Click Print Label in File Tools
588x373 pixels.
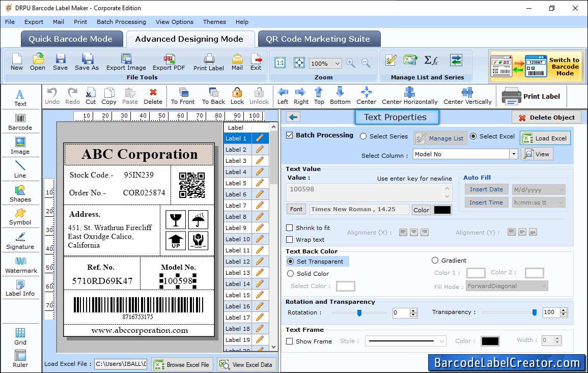[x=209, y=62]
